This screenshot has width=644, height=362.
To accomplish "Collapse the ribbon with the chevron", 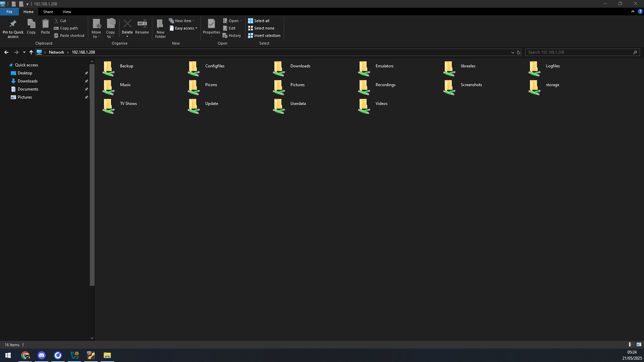I will 633,11.
